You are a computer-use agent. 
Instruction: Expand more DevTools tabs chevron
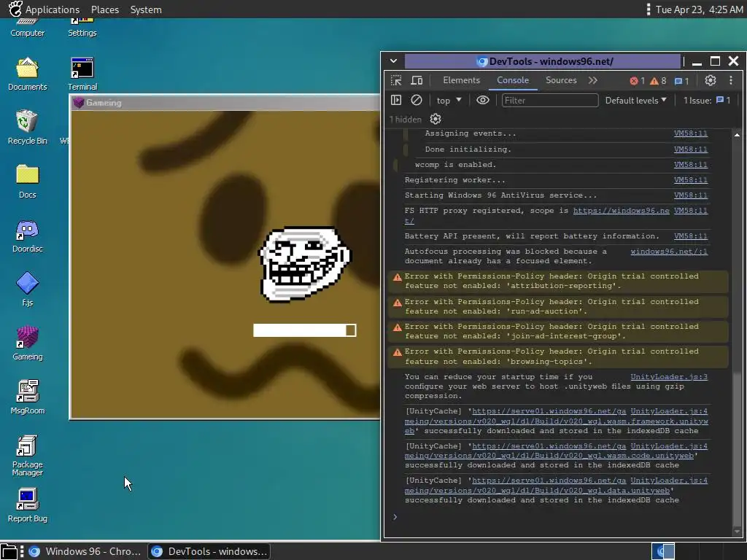pyautogui.click(x=592, y=80)
